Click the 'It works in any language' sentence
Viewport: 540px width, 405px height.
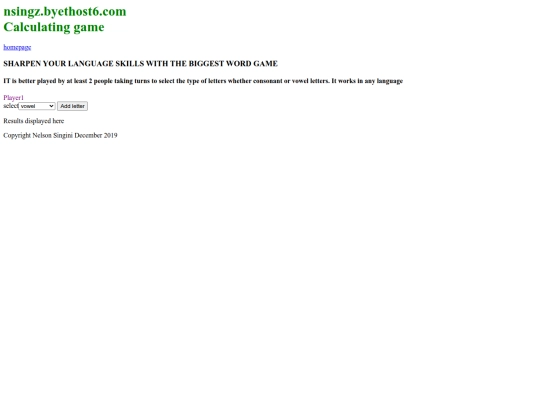[367, 81]
